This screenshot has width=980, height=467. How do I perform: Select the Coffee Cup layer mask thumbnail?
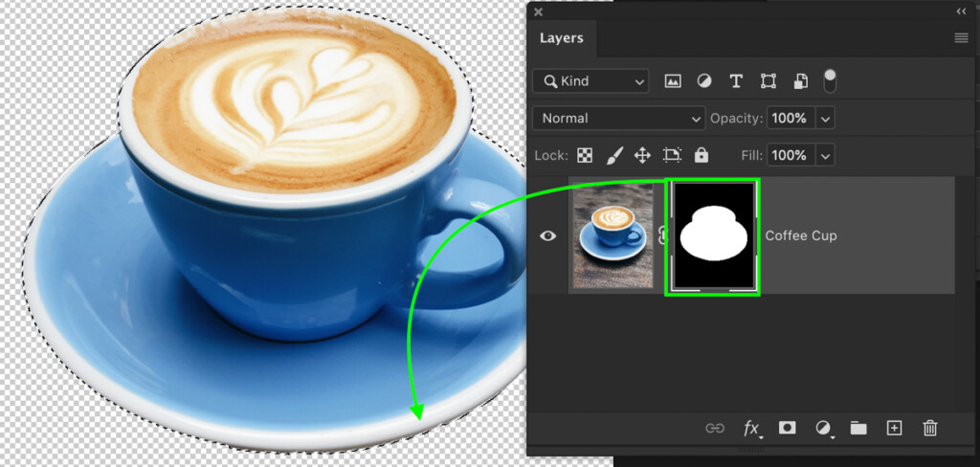712,235
